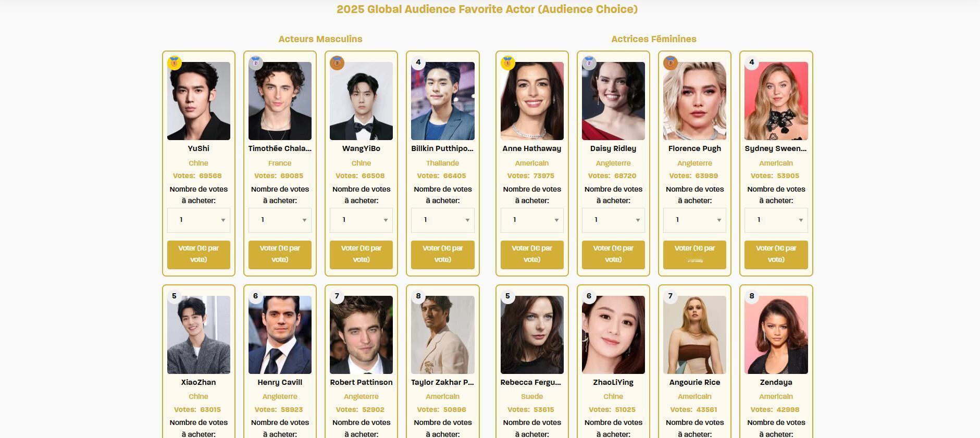The image size is (980, 438).
Task: Click the silver medal badge on Daisy Ridley's card
Action: (x=589, y=63)
